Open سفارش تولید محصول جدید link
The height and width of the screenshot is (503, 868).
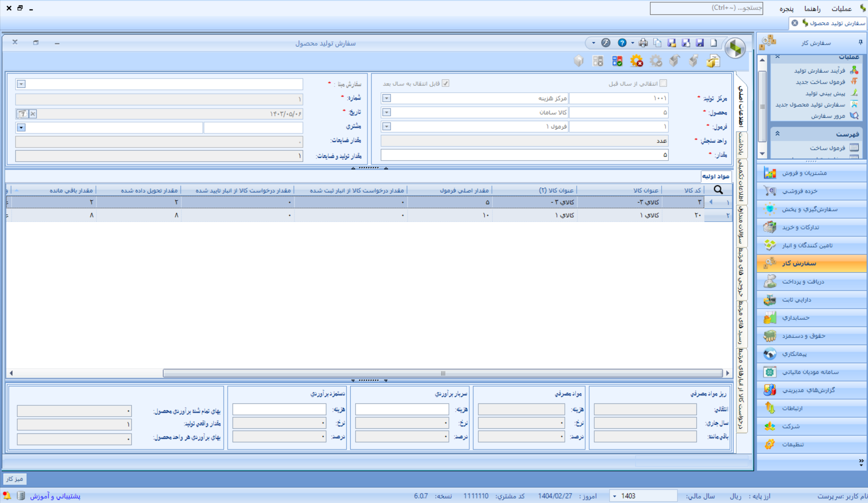pyautogui.click(x=810, y=104)
